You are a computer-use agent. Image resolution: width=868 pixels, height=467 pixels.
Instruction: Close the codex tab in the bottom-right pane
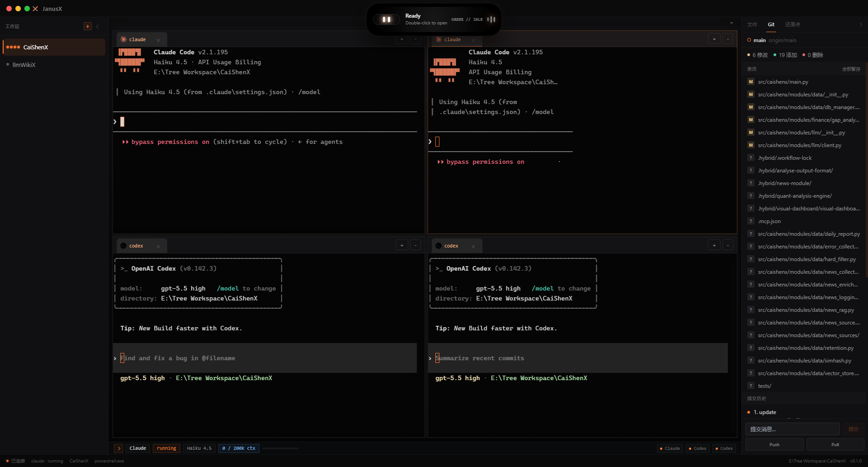pyautogui.click(x=473, y=246)
